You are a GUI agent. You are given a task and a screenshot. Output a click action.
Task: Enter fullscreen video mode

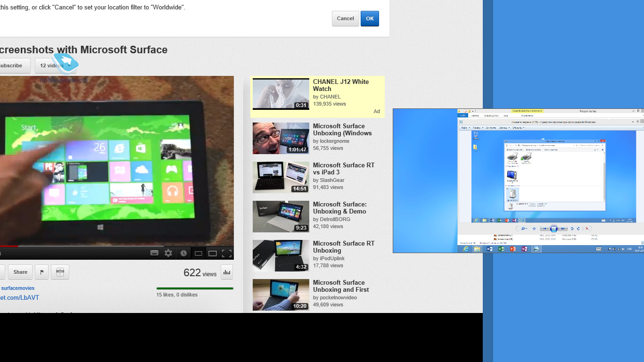227,254
